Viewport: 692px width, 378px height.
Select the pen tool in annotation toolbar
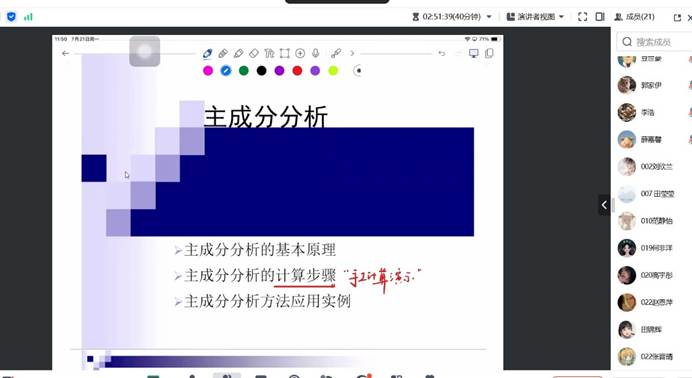coord(207,54)
